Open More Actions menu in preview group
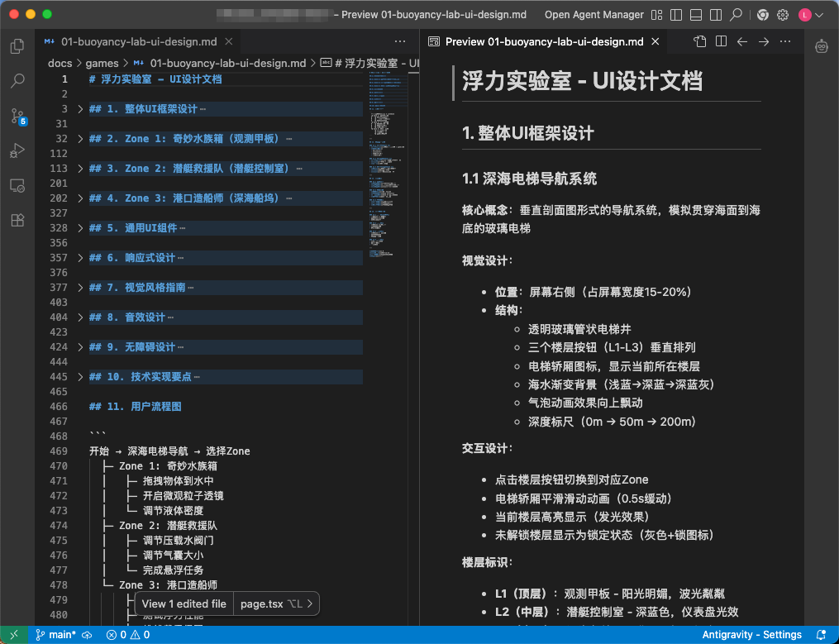 point(785,41)
